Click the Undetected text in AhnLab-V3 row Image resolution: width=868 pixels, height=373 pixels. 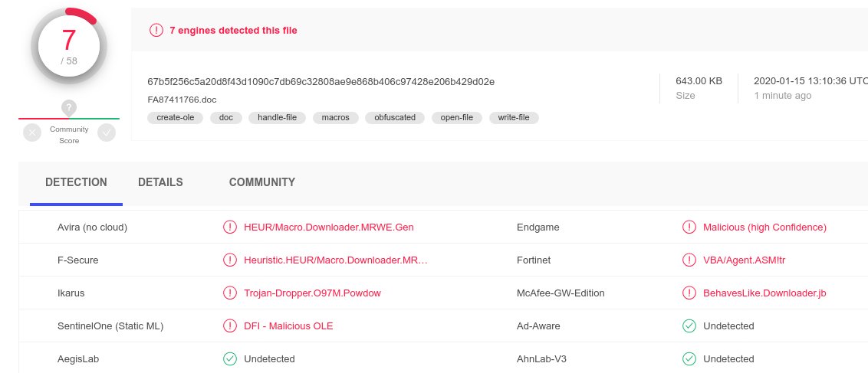(728, 359)
